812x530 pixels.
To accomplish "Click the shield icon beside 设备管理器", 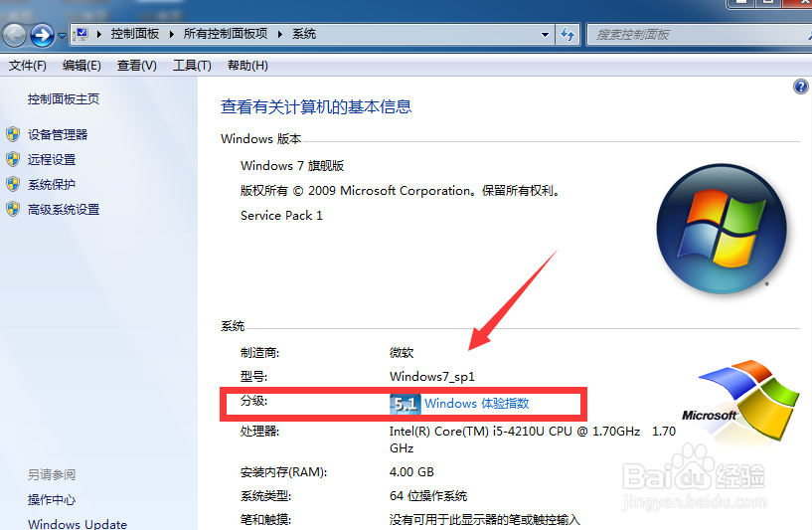I will tap(13, 134).
